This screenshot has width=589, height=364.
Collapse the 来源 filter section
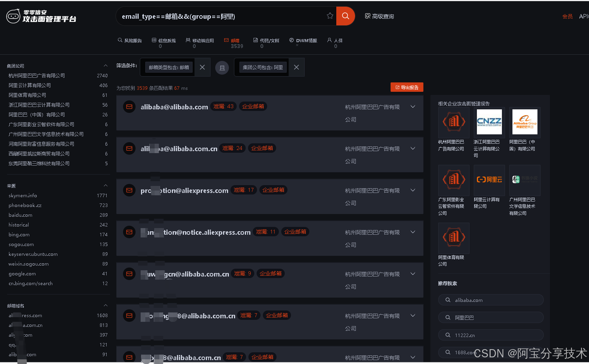pos(105,186)
